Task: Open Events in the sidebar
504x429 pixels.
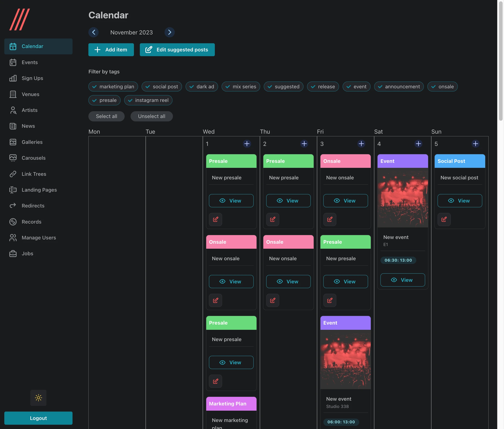Action: click(x=38, y=62)
